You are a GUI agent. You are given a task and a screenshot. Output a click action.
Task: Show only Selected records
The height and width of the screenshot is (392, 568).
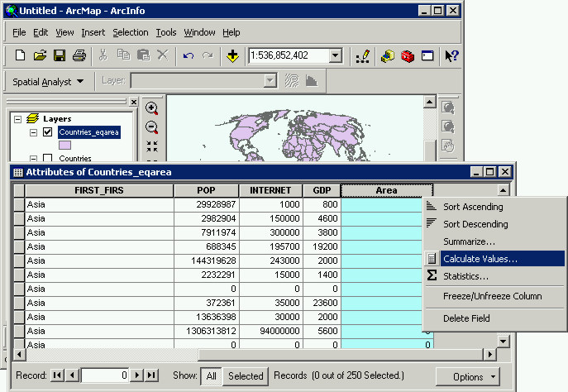246,376
